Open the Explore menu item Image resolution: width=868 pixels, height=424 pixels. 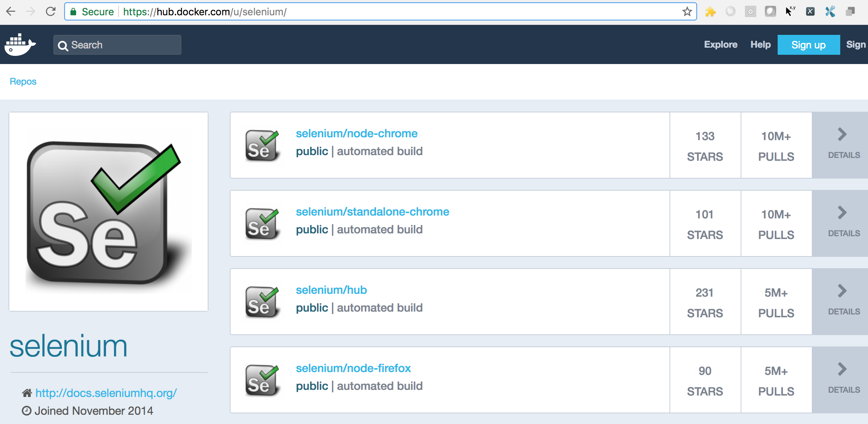pyautogui.click(x=721, y=44)
